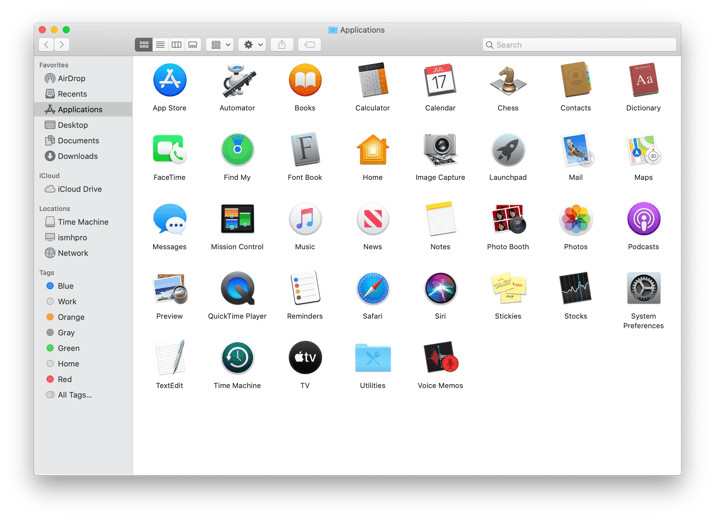The height and width of the screenshot is (520, 715).
Task: Open Image Capture
Action: tap(440, 150)
